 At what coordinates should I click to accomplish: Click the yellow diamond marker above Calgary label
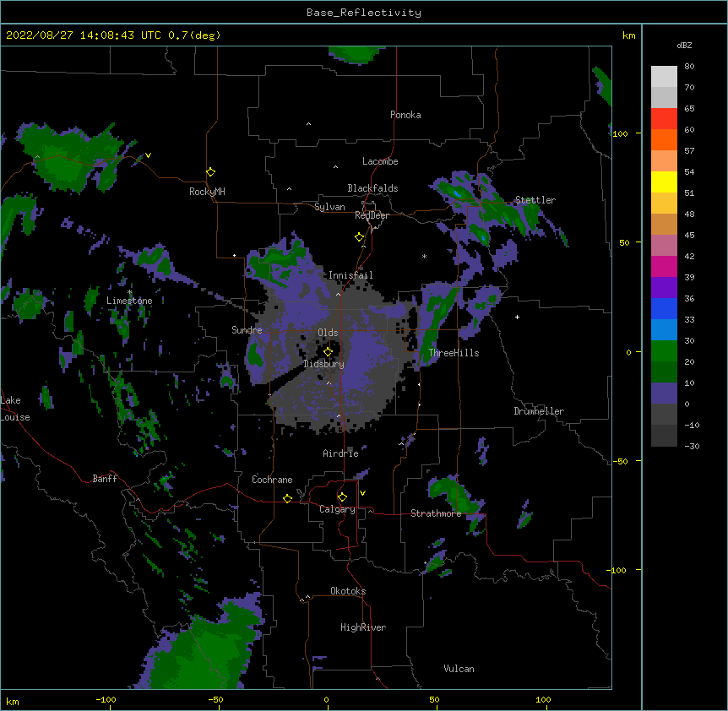coord(342,497)
